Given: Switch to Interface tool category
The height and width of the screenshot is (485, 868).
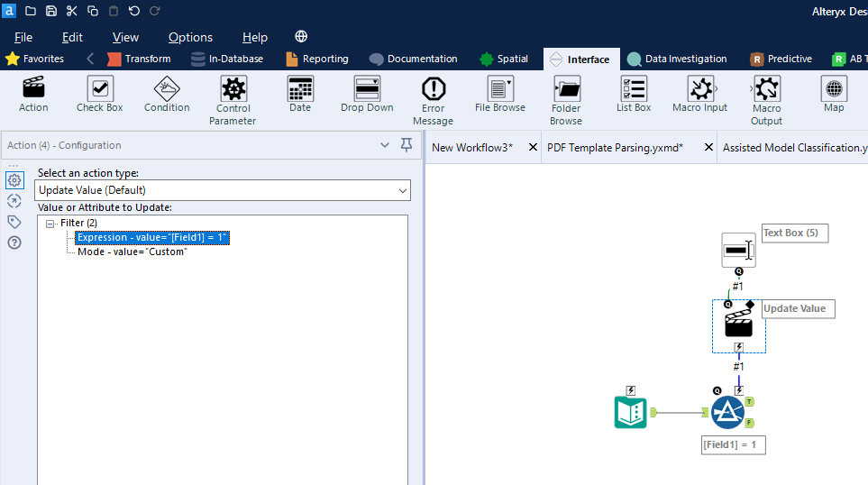Looking at the screenshot, I should click(580, 59).
